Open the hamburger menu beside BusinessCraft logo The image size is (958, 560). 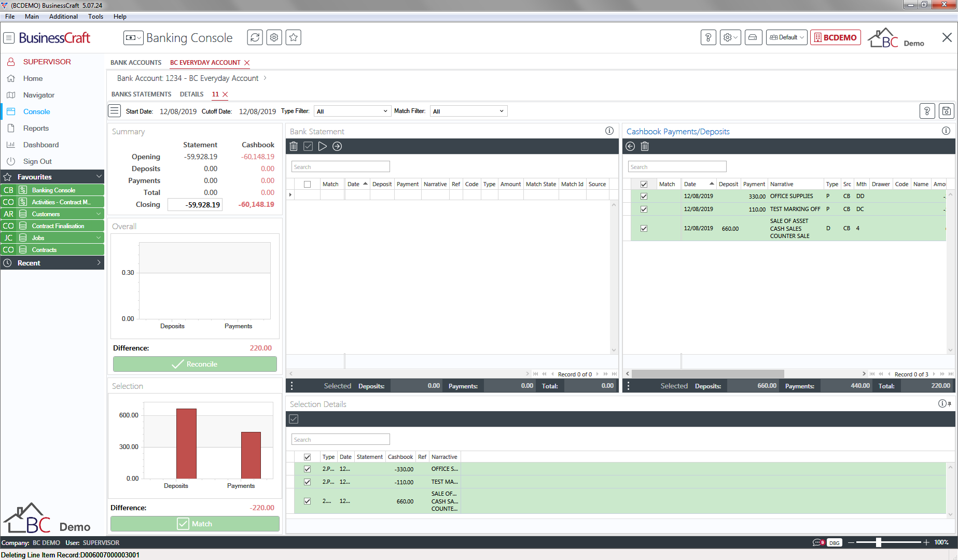tap(9, 38)
